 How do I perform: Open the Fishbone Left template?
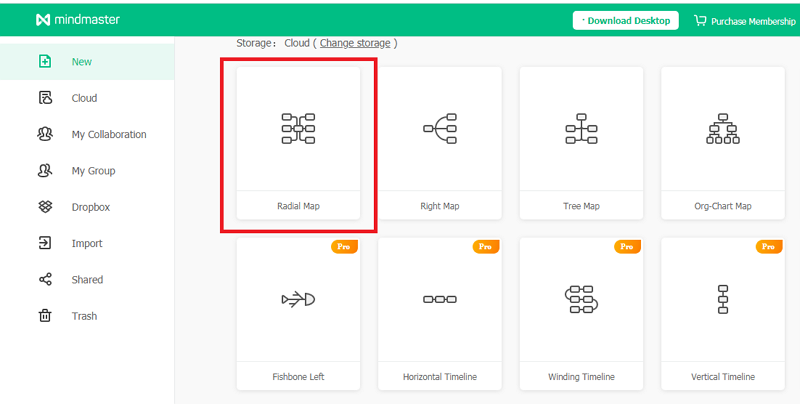298,312
